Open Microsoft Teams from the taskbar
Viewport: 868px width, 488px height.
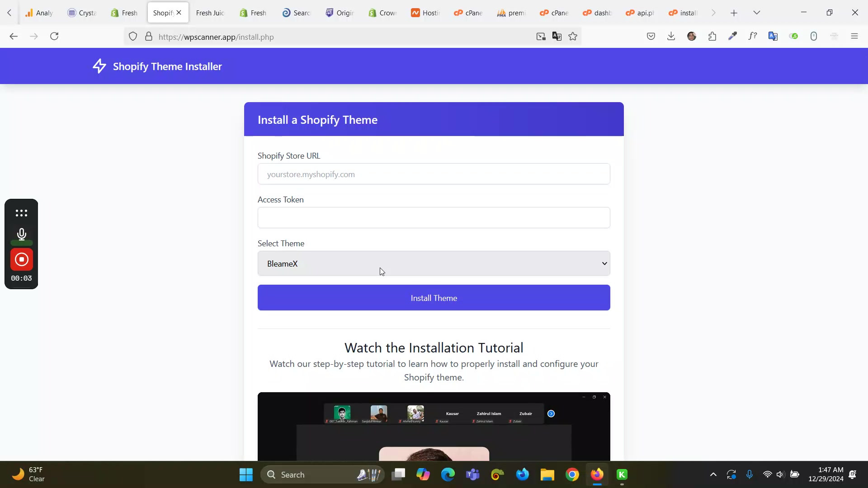(x=473, y=474)
